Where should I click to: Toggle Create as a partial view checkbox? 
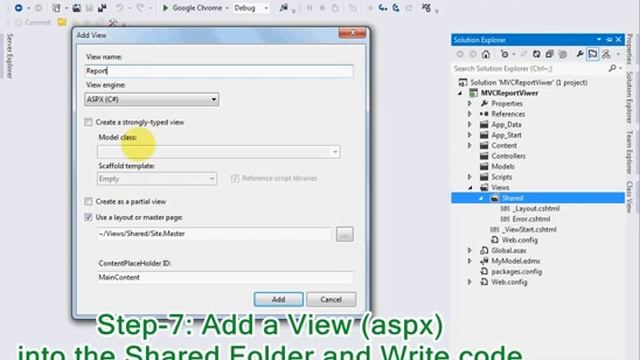(x=88, y=201)
